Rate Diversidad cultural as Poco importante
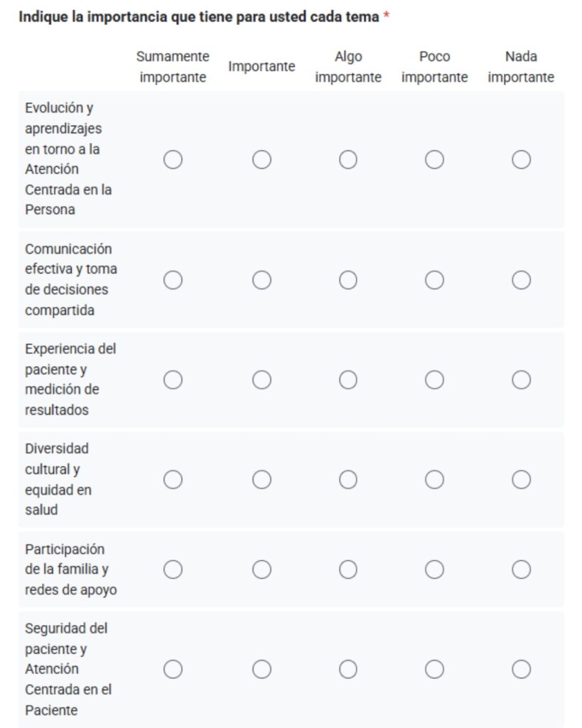The height and width of the screenshot is (728, 582). 434,480
